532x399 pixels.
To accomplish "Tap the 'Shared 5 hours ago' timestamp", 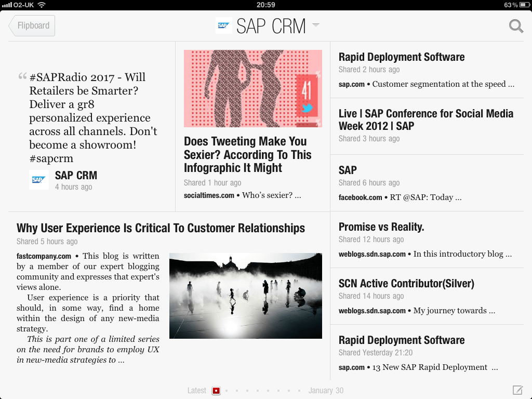I will [47, 242].
